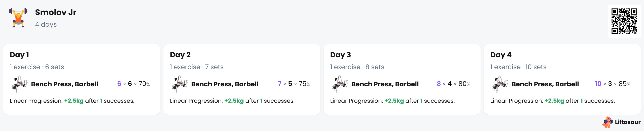The width and height of the screenshot is (644, 131).
Task: Click Day 2 bench press exercise icon
Action: pyautogui.click(x=180, y=84)
